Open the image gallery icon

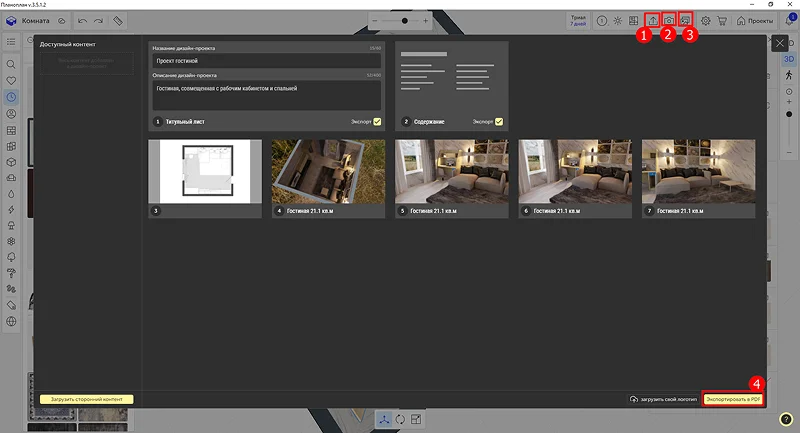[685, 20]
